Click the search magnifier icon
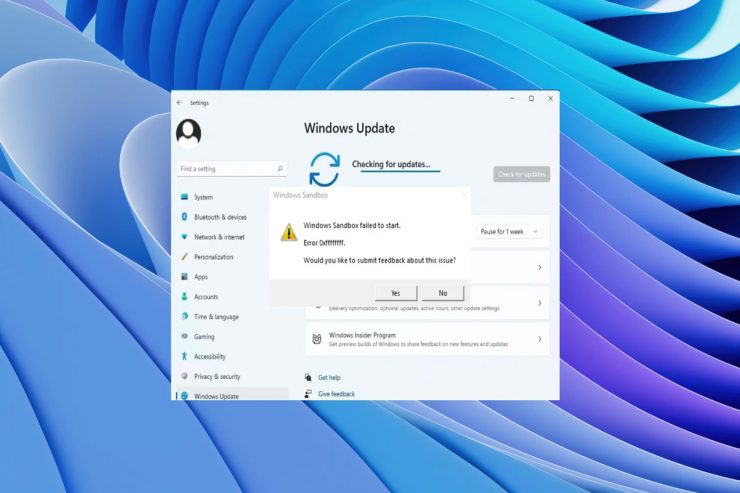740x493 pixels. coord(280,169)
